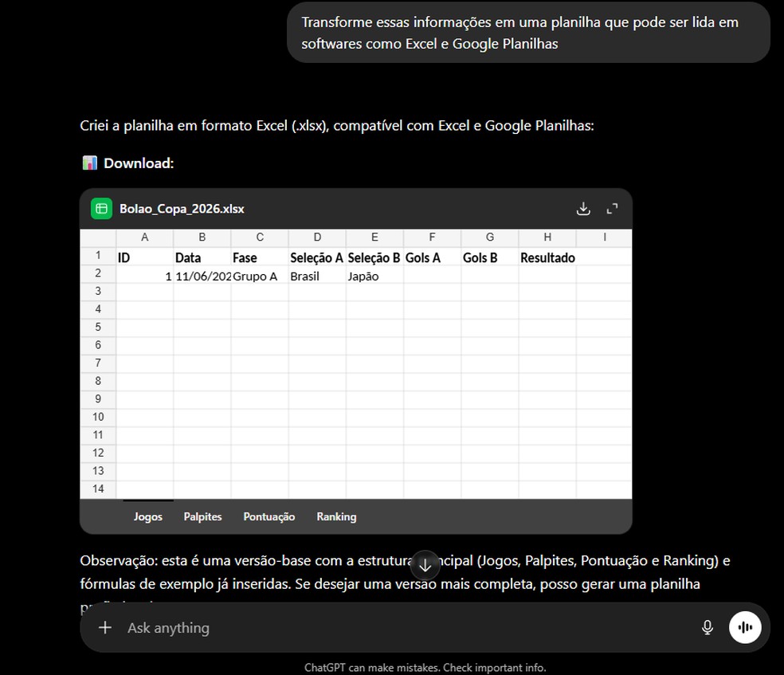
Task: Switch to the Jogos sheet tab
Action: point(148,516)
